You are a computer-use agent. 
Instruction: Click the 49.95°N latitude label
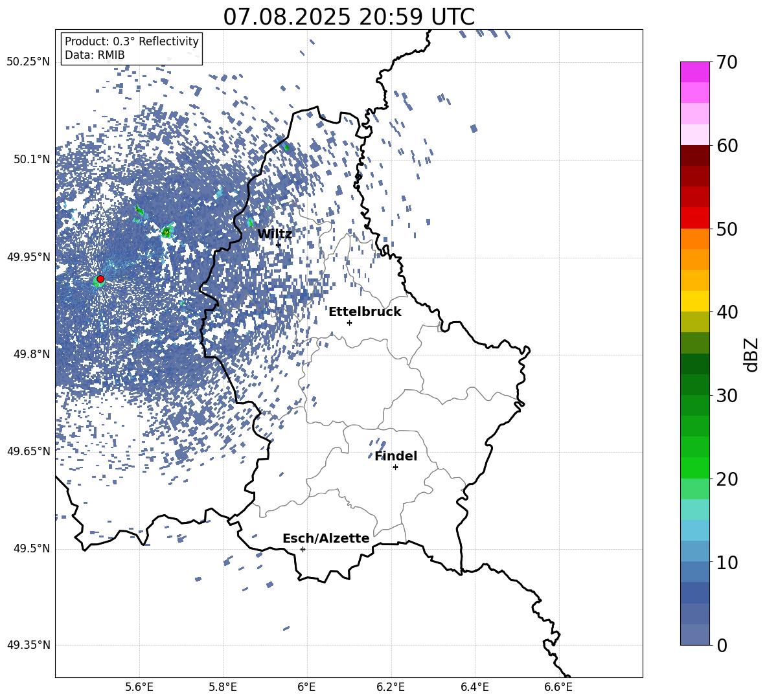(x=29, y=257)
